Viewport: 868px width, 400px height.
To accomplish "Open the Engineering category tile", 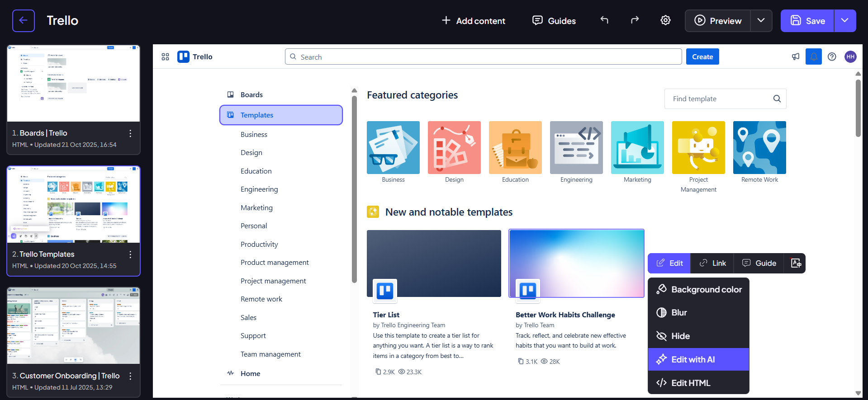I will click(576, 147).
